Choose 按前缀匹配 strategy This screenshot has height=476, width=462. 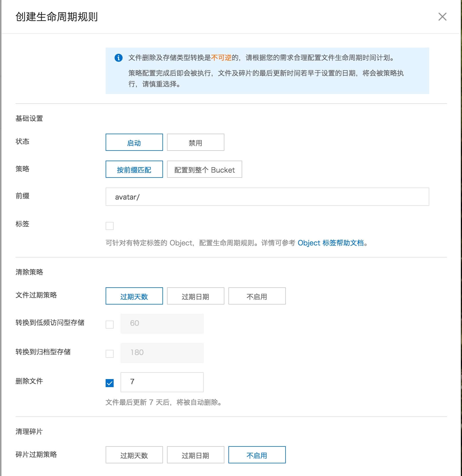(134, 169)
